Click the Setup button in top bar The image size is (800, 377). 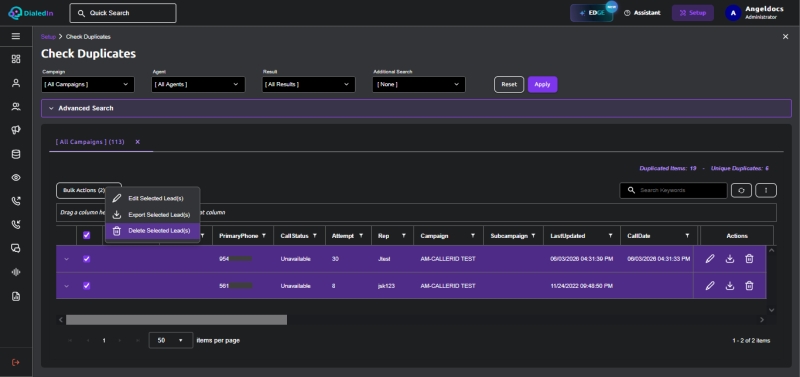[x=692, y=13]
